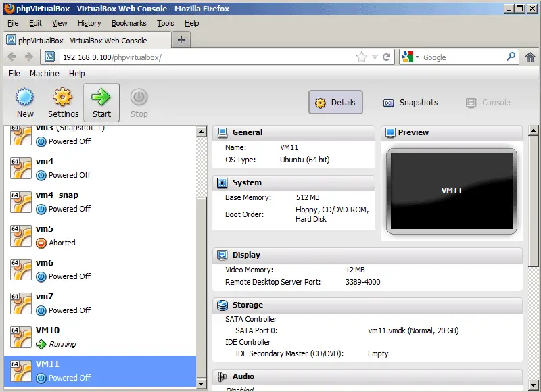Open the Firefox History menu

click(x=89, y=23)
